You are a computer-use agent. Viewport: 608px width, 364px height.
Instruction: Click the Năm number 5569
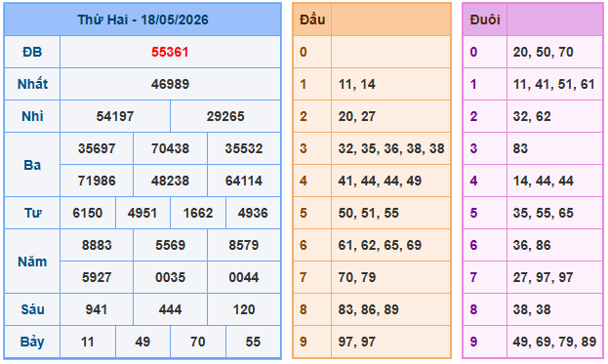click(x=170, y=245)
